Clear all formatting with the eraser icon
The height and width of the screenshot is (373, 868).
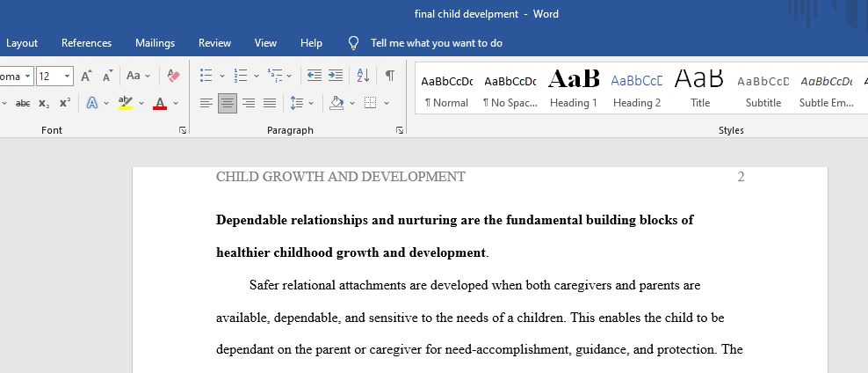point(173,76)
